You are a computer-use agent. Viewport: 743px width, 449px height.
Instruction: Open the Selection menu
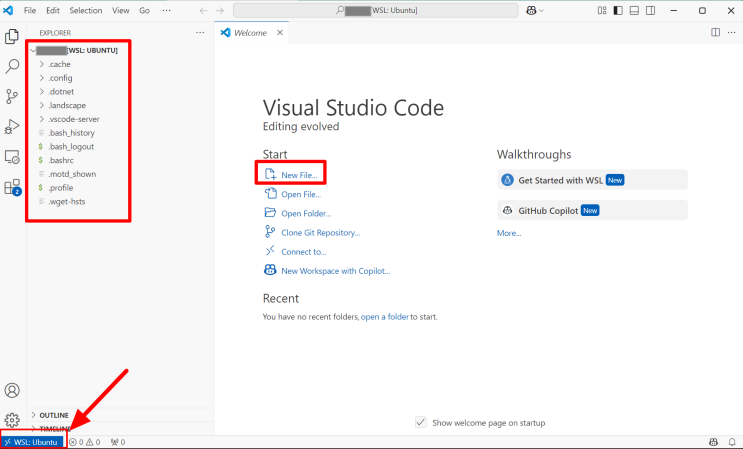[x=86, y=10]
